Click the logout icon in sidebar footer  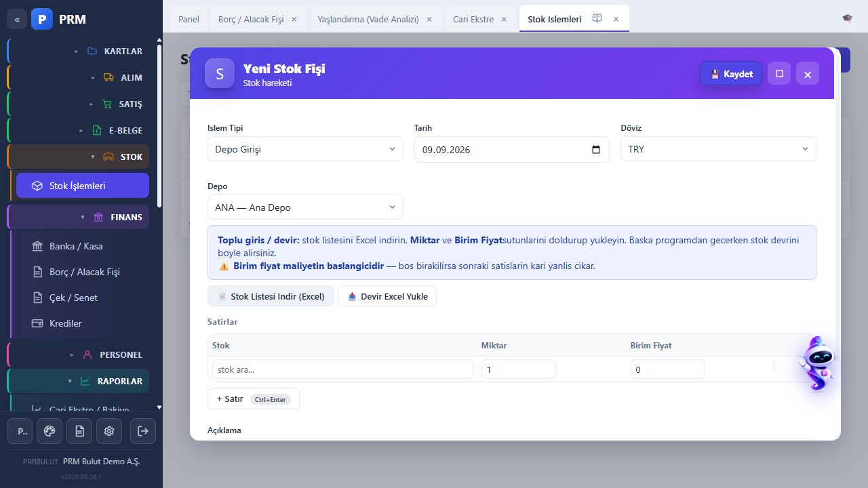(x=142, y=431)
